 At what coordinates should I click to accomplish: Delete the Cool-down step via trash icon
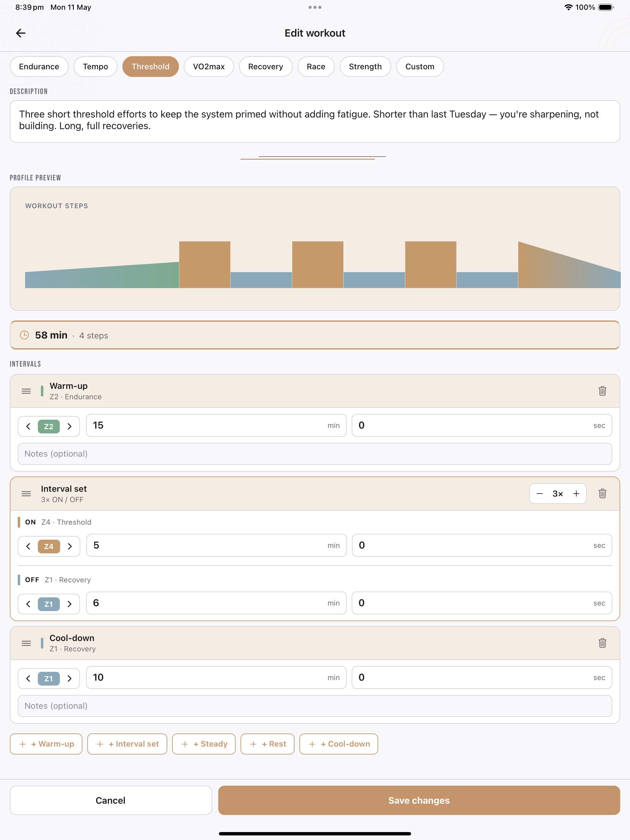(x=602, y=643)
